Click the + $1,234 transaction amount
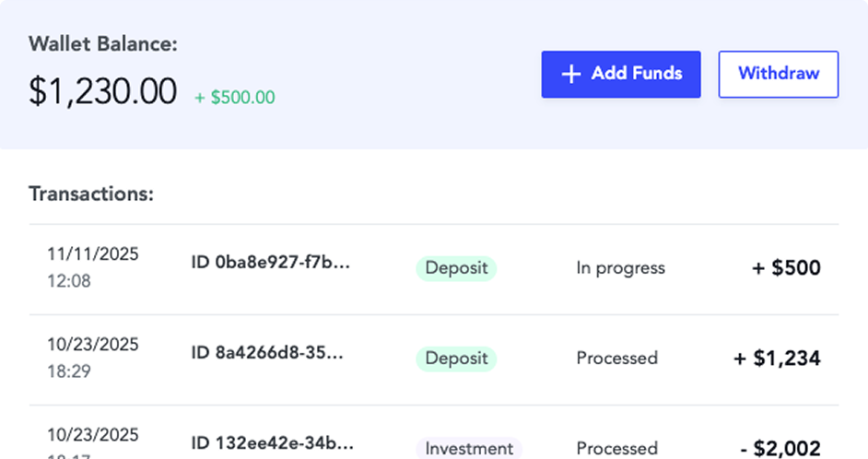Screen dimensions: 868x459 tap(776, 359)
